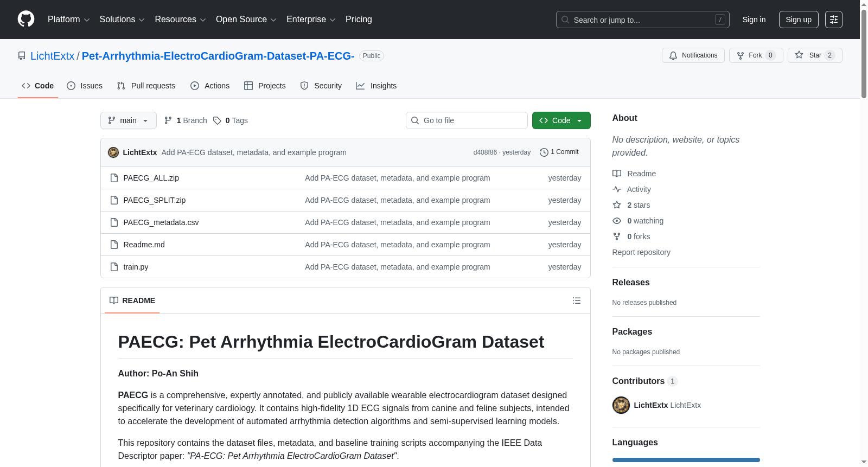Click the Sign in link

(754, 20)
